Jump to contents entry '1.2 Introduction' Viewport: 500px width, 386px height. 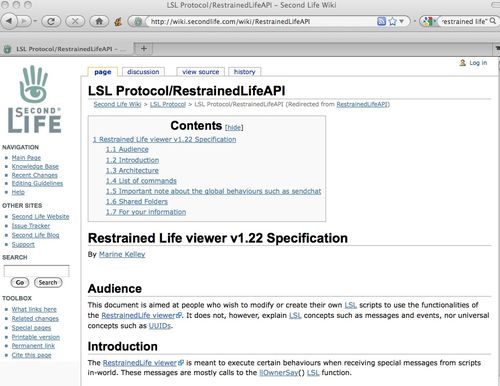(132, 160)
